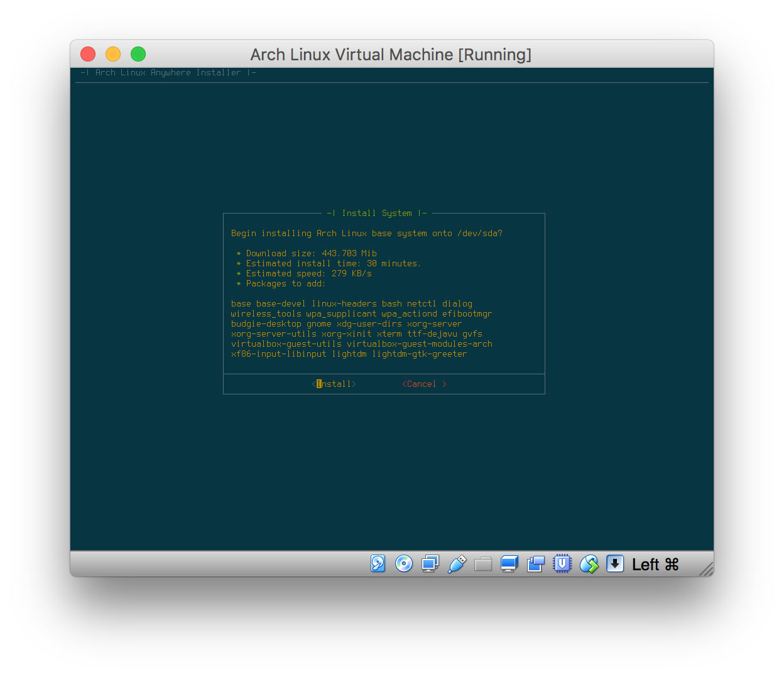Click 'efibootmgr' package name
Image resolution: width=784 pixels, height=677 pixels.
(x=467, y=314)
